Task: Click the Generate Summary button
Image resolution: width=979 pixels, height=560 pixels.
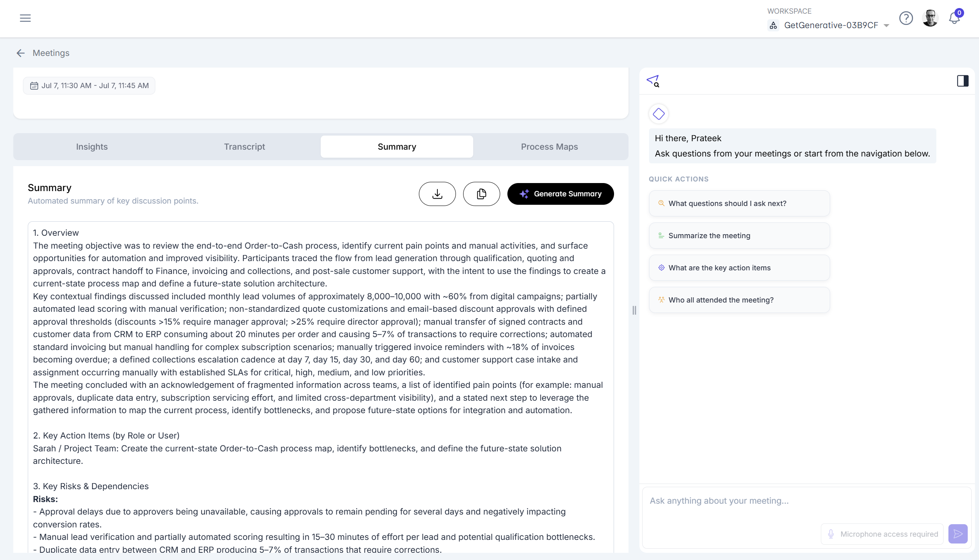Action: pyautogui.click(x=561, y=194)
